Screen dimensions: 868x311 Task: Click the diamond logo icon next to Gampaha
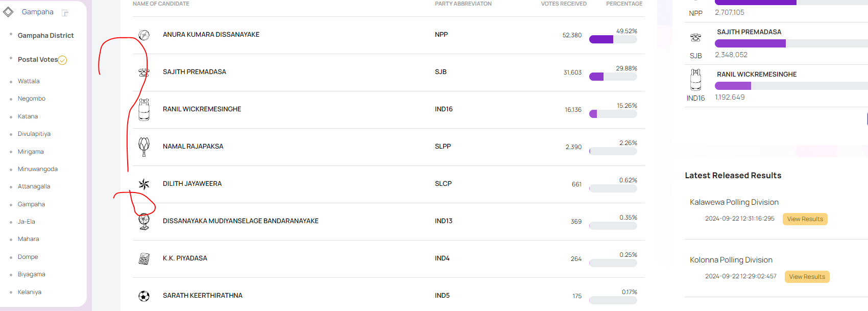pyautogui.click(x=8, y=12)
